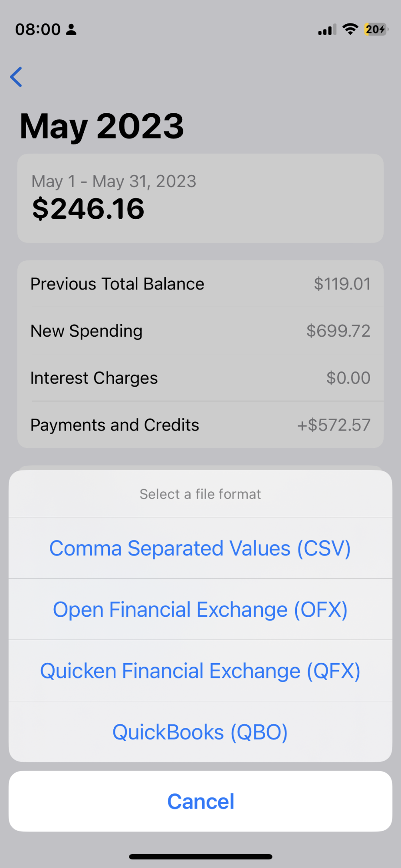Tap the Previous Total Balance row
The width and height of the screenshot is (401, 868).
coord(200,284)
